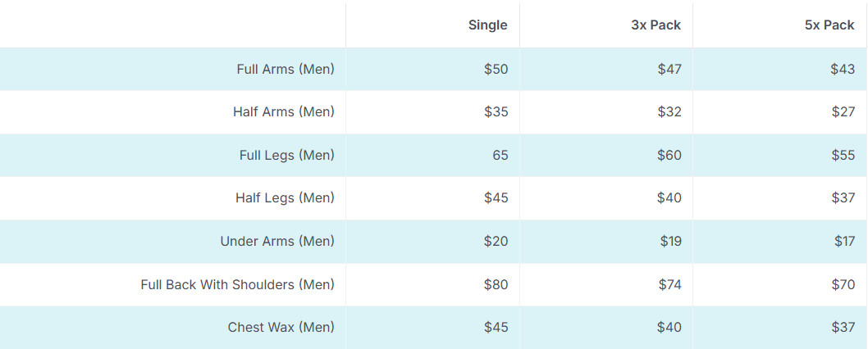Select the Under Arms (Men) row label
Image resolution: width=868 pixels, height=349 pixels.
pyautogui.click(x=277, y=241)
